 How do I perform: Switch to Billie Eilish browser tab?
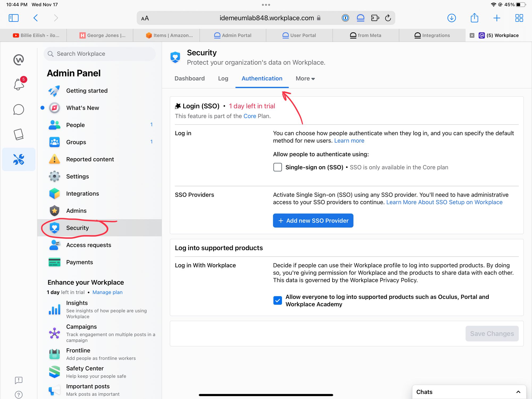click(x=34, y=35)
